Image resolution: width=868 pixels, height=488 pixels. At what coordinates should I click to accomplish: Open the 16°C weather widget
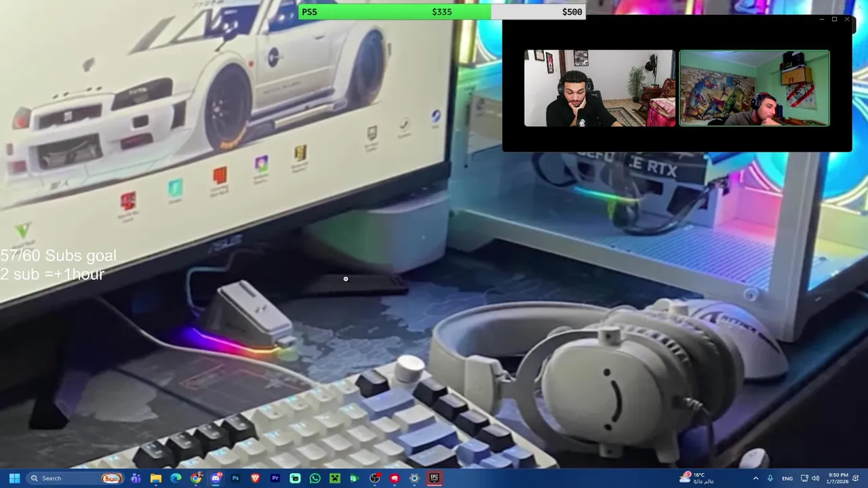click(698, 478)
